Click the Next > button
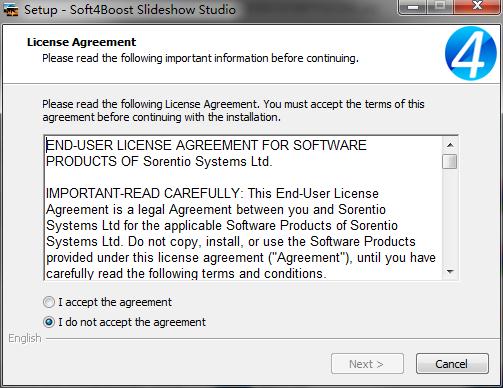The image size is (503, 388). 367,364
